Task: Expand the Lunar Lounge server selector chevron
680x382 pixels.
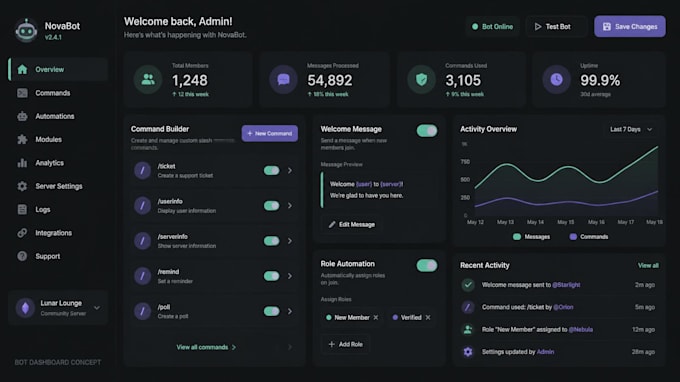Action: (97, 308)
